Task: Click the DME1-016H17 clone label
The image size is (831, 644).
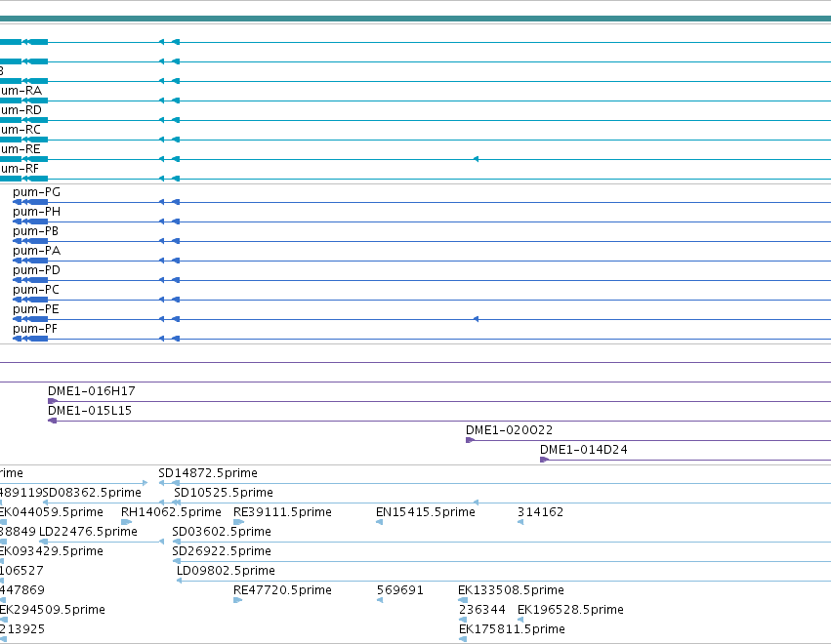Action: (92, 391)
